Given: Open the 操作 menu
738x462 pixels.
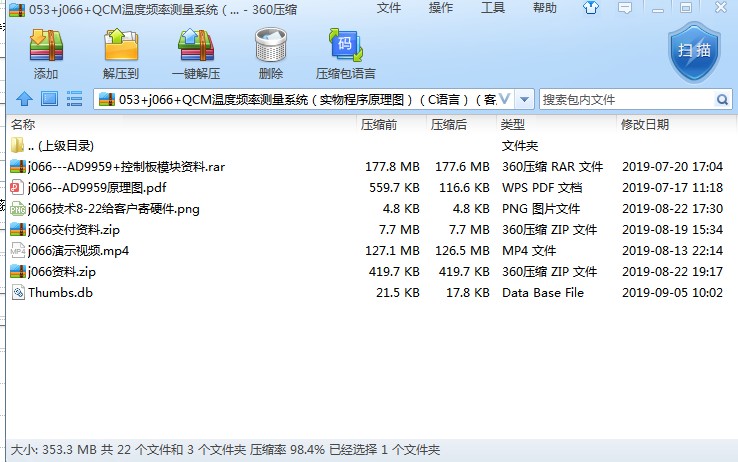Looking at the screenshot, I should coord(441,8).
